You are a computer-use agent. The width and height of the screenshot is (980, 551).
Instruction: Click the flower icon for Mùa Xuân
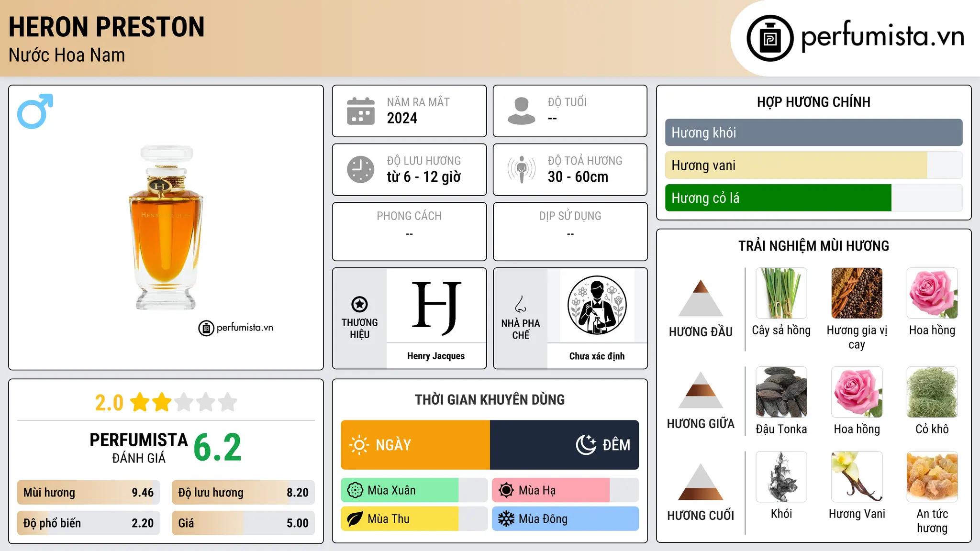(x=355, y=490)
